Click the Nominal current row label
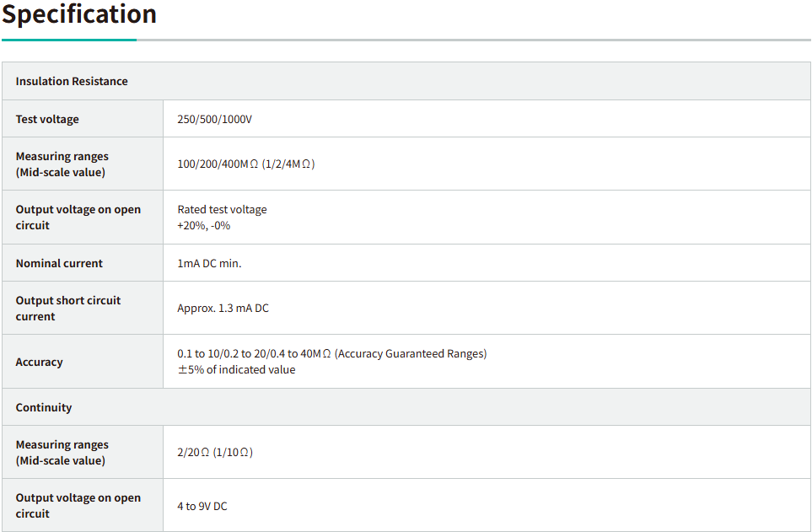 tap(59, 263)
